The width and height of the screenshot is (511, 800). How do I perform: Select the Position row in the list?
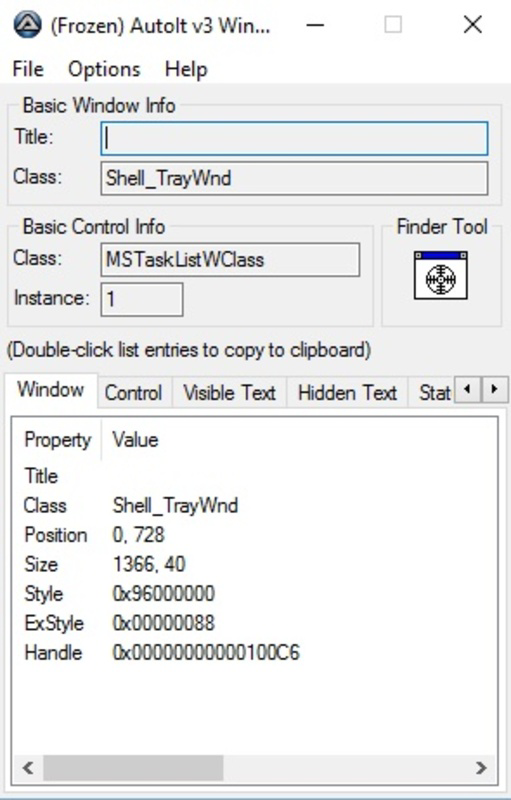click(x=254, y=535)
